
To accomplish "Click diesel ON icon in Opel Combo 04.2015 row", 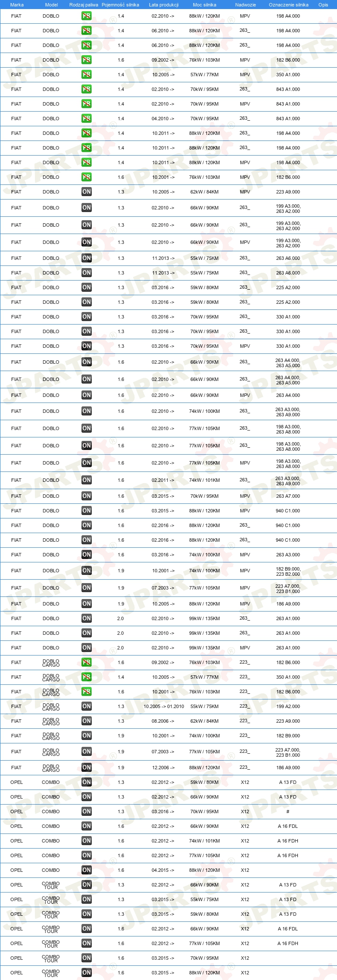I will tap(86, 870).
